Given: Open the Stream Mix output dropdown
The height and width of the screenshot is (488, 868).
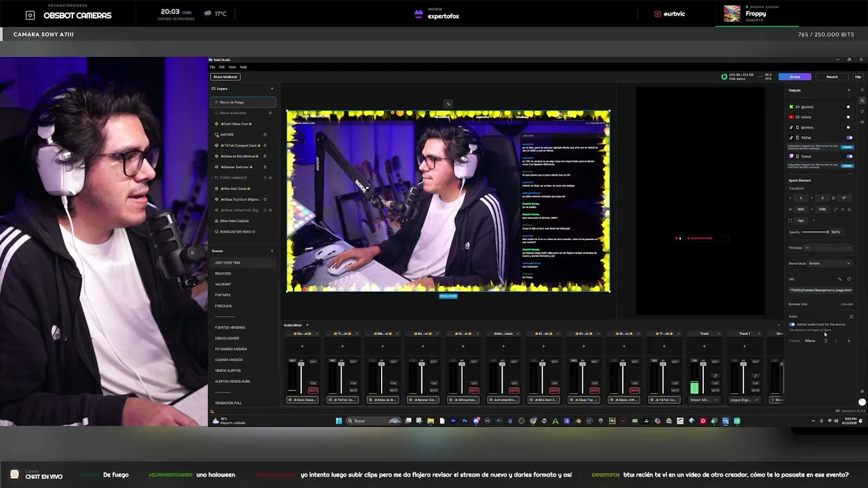Looking at the screenshot, I should (704, 400).
